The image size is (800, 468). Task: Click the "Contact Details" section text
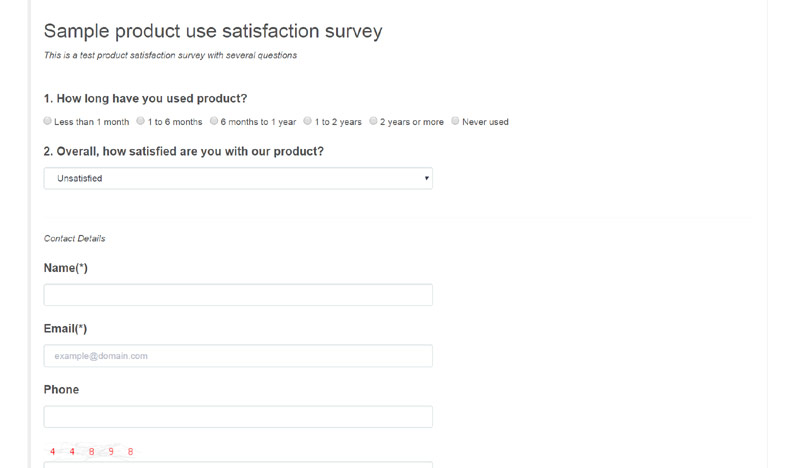click(x=75, y=239)
